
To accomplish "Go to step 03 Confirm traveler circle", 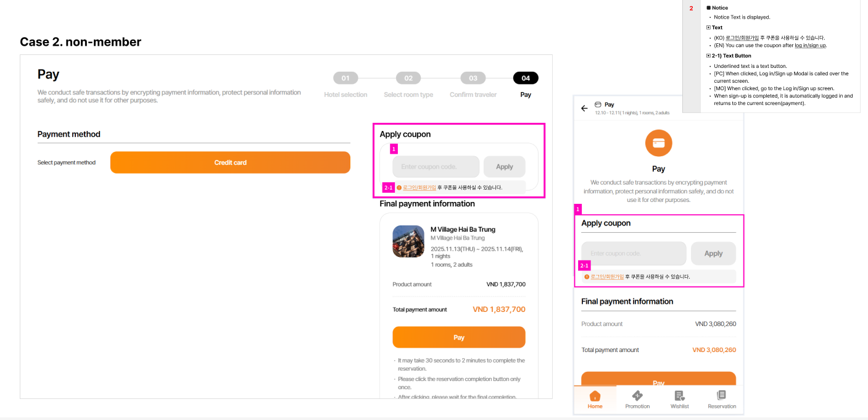I will (473, 78).
